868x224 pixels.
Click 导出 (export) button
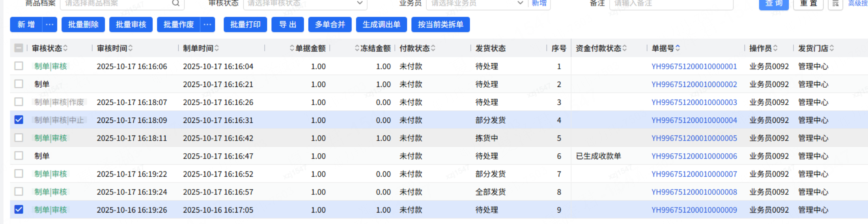[x=287, y=24]
